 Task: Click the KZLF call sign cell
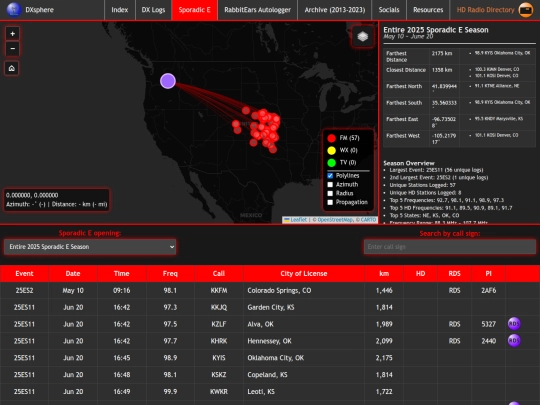point(219,324)
